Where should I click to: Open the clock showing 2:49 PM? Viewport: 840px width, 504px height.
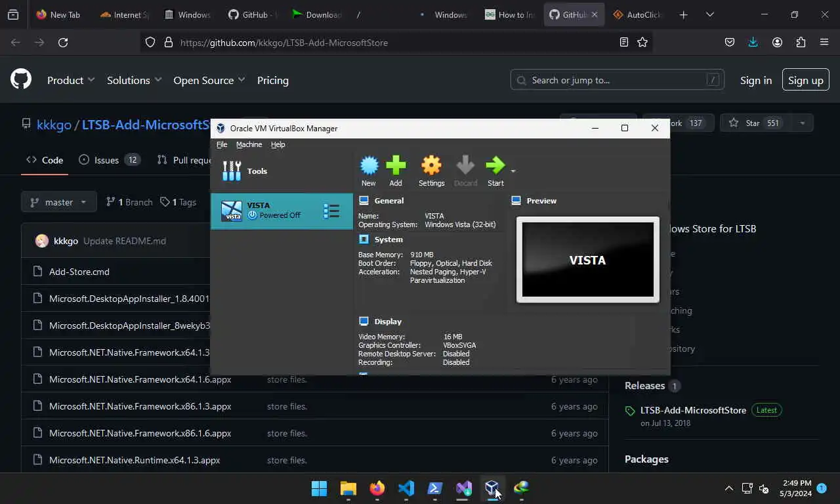coord(796,488)
